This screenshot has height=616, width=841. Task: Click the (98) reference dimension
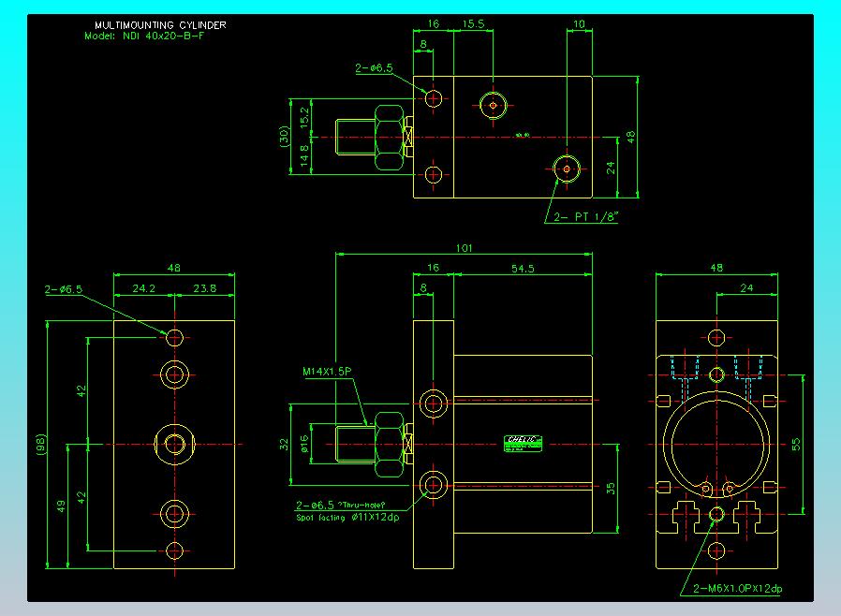click(x=41, y=445)
